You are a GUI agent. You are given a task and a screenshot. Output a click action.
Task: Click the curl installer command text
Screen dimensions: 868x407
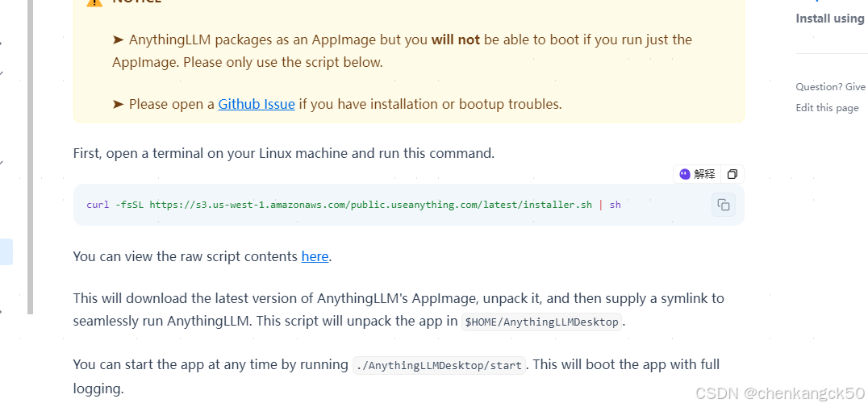click(353, 205)
